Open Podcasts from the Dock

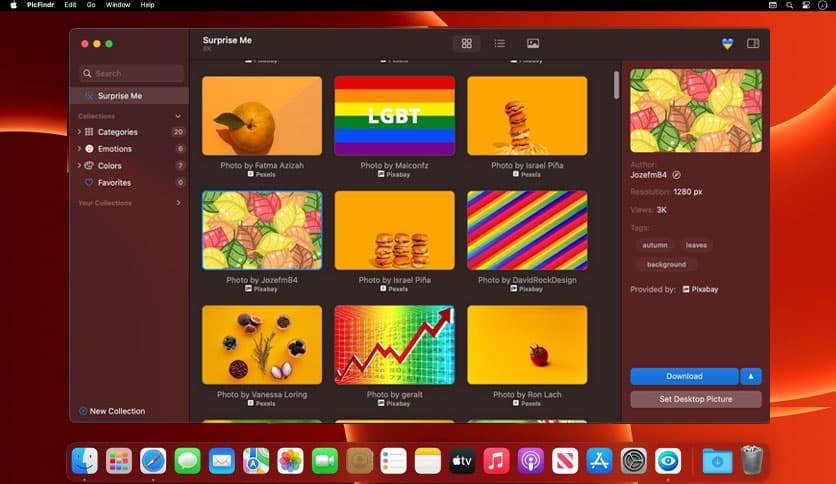pos(530,461)
